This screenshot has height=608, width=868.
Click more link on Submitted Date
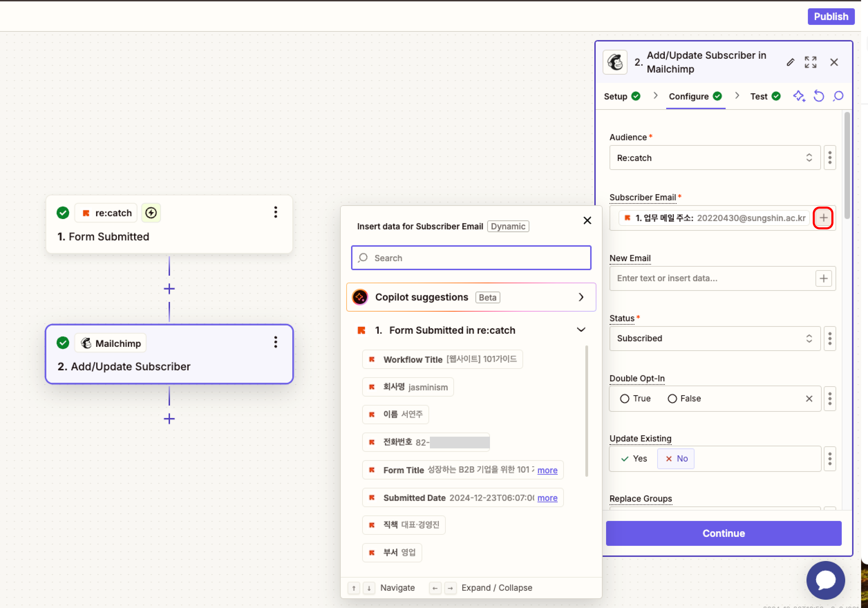coord(547,498)
